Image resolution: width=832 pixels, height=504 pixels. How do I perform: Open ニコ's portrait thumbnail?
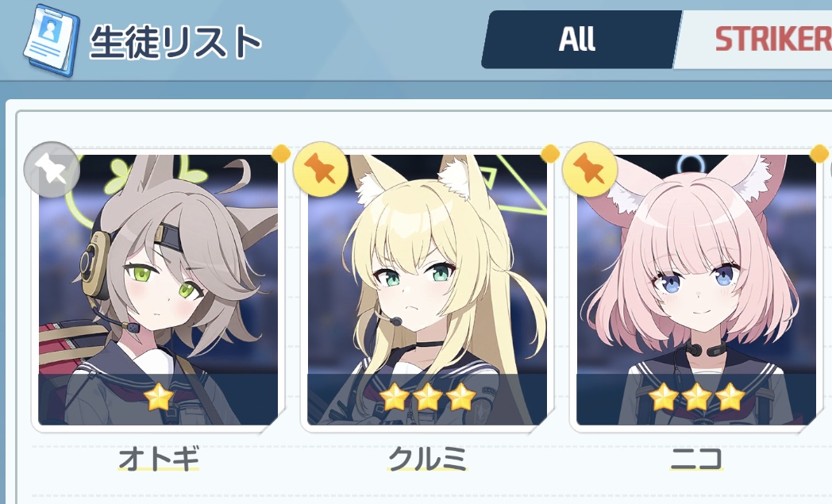pyautogui.click(x=696, y=290)
